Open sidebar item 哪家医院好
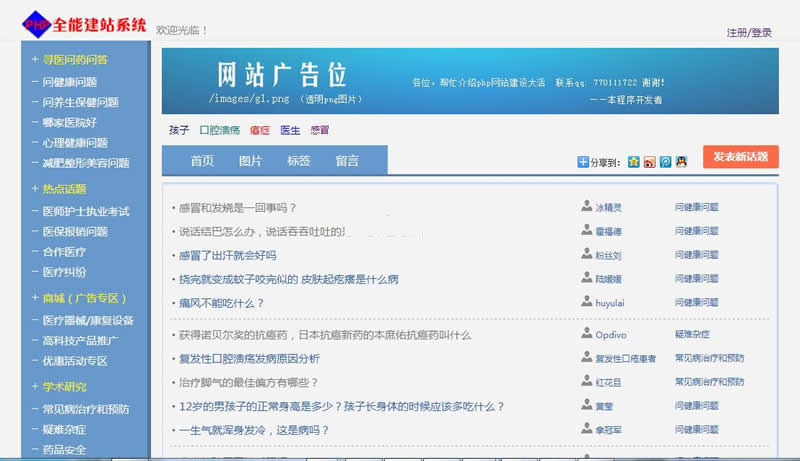Screen dimensions: 800x461 [x=69, y=123]
